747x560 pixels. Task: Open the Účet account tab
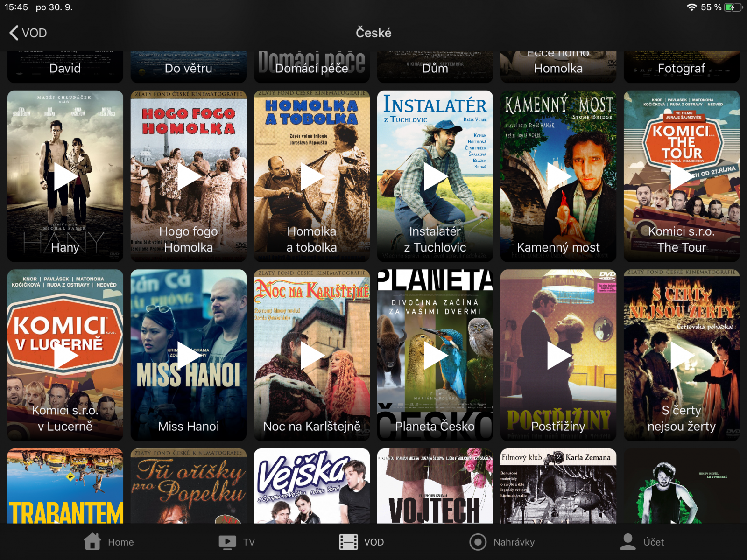[x=641, y=542]
